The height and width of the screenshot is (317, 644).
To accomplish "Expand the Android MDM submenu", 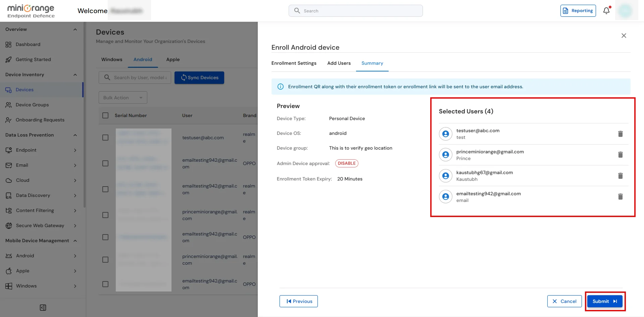I will tap(75, 256).
